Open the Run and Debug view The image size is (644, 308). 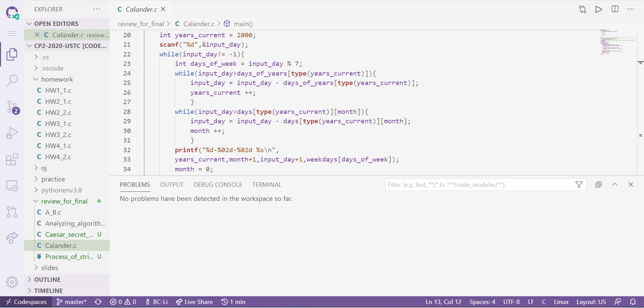point(12,133)
